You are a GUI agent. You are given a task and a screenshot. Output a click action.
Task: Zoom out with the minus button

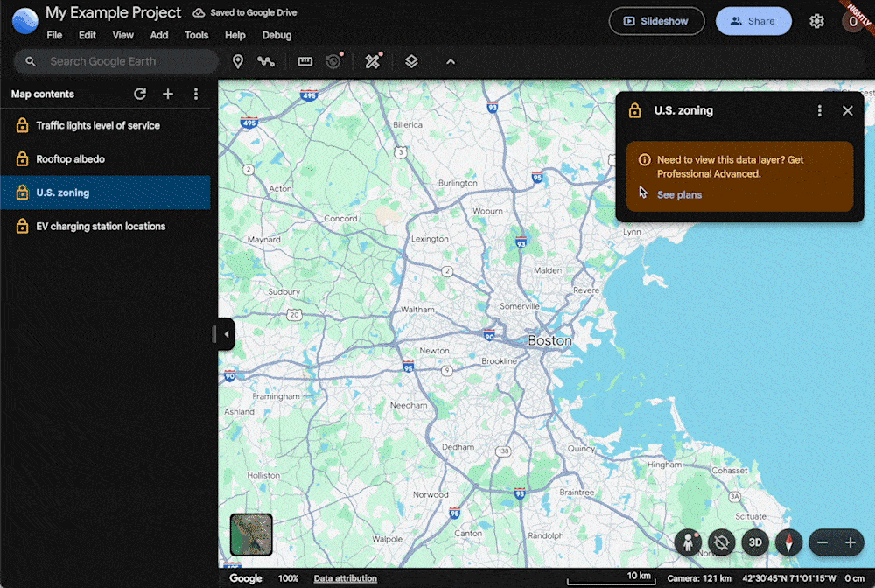822,542
